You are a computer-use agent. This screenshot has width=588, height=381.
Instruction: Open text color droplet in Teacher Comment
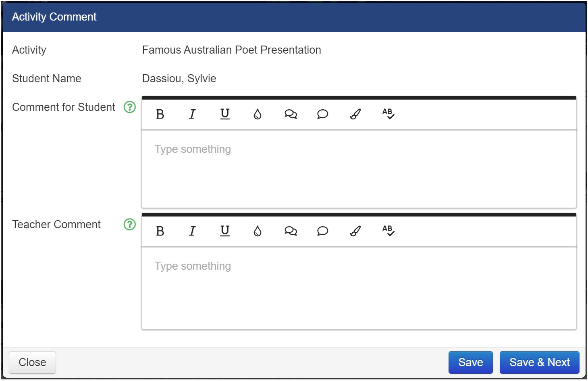tap(258, 231)
